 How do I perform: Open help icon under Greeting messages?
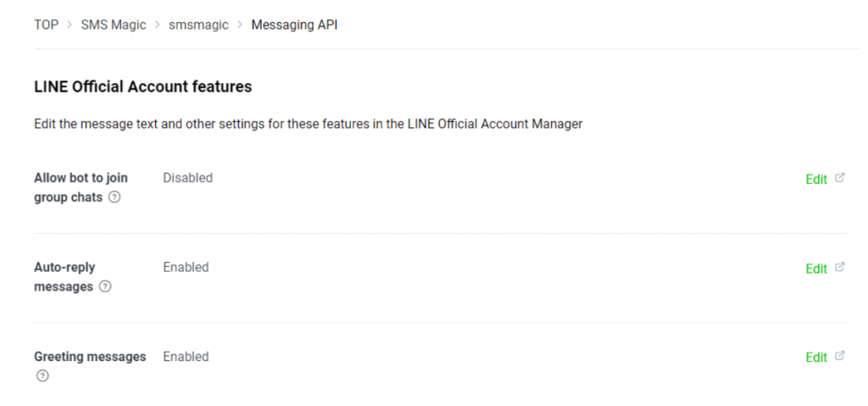tap(42, 376)
